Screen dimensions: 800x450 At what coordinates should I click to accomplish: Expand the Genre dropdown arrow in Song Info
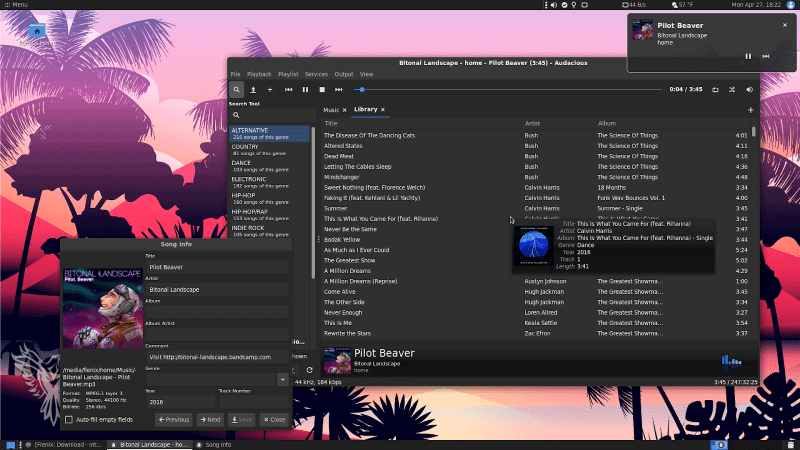point(283,379)
